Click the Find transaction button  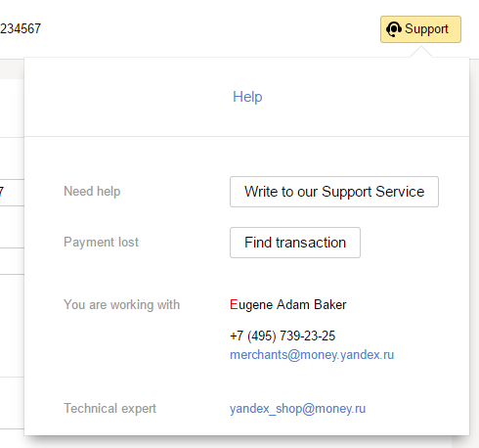point(295,243)
